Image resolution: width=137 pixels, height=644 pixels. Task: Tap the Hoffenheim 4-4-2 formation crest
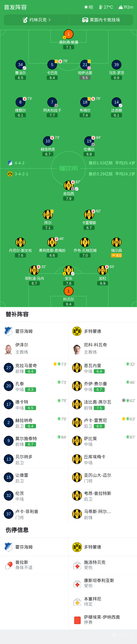click(10, 163)
